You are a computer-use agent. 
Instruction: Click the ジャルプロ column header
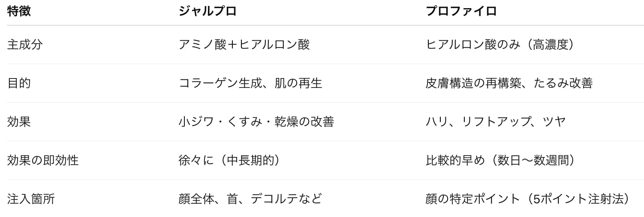coord(208,12)
